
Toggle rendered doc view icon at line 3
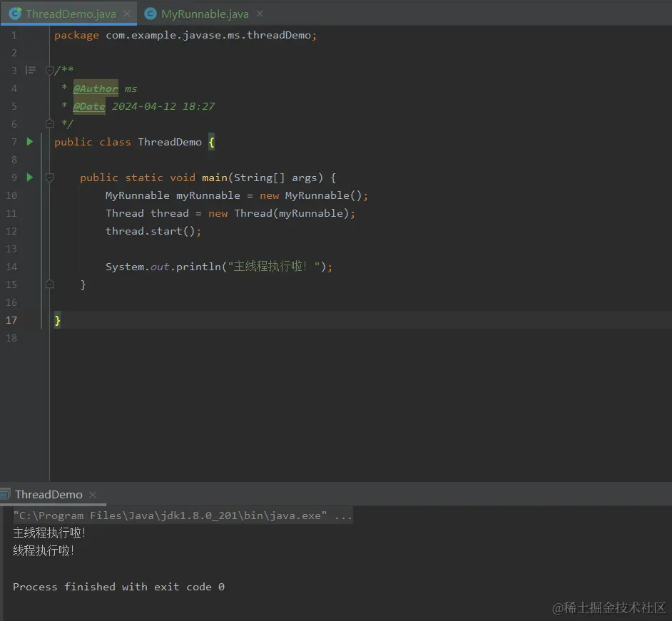[x=31, y=70]
